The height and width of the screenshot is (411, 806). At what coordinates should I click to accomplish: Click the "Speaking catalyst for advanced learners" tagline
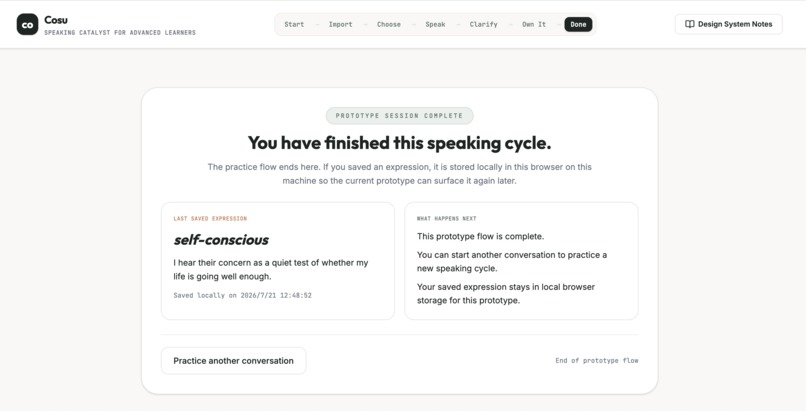coord(120,32)
